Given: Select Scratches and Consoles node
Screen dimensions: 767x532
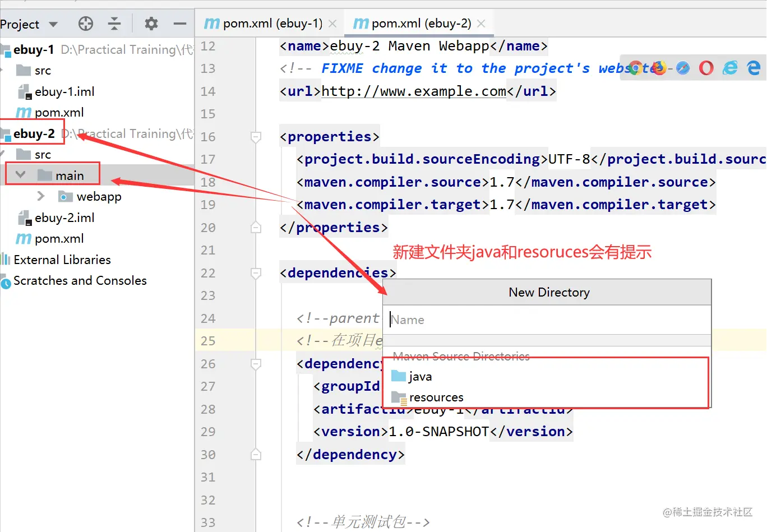Looking at the screenshot, I should coord(80,281).
